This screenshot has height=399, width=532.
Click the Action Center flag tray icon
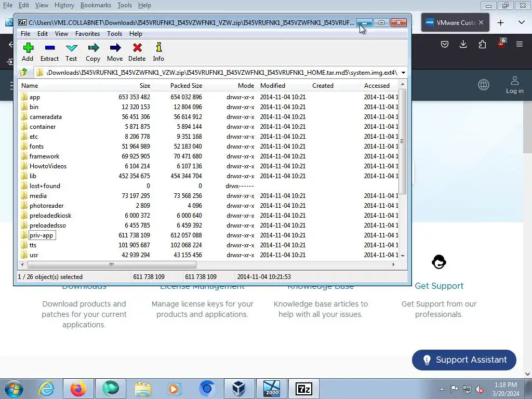click(454, 389)
